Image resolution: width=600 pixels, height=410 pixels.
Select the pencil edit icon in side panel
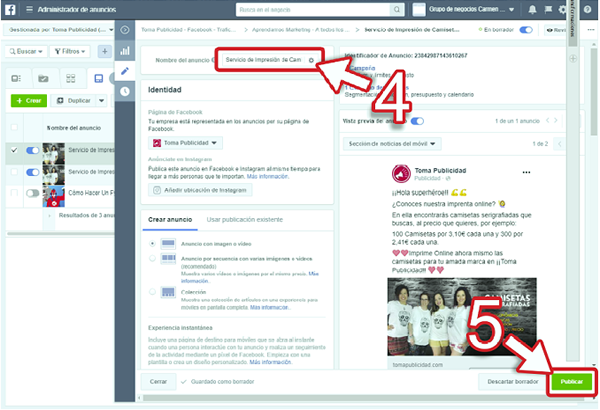(125, 71)
